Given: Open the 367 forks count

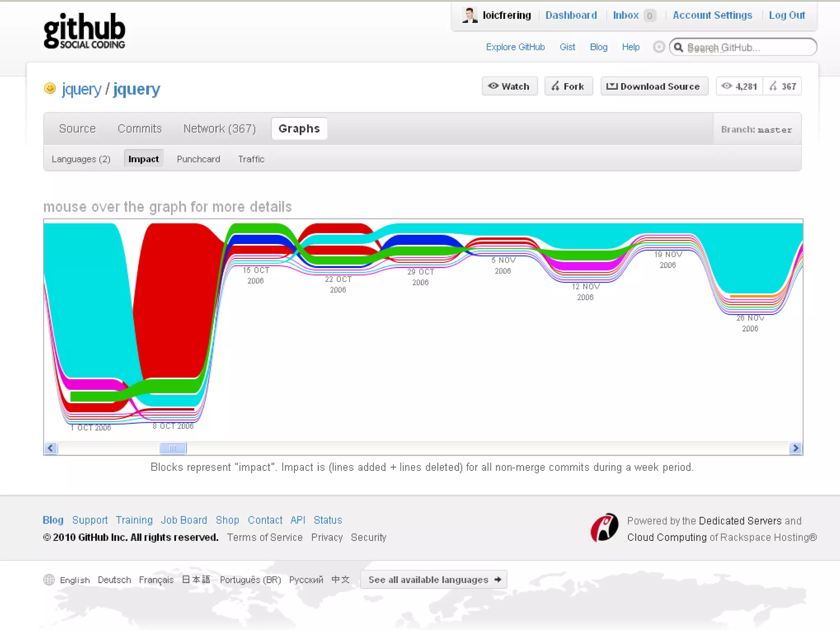Looking at the screenshot, I should coord(783,87).
